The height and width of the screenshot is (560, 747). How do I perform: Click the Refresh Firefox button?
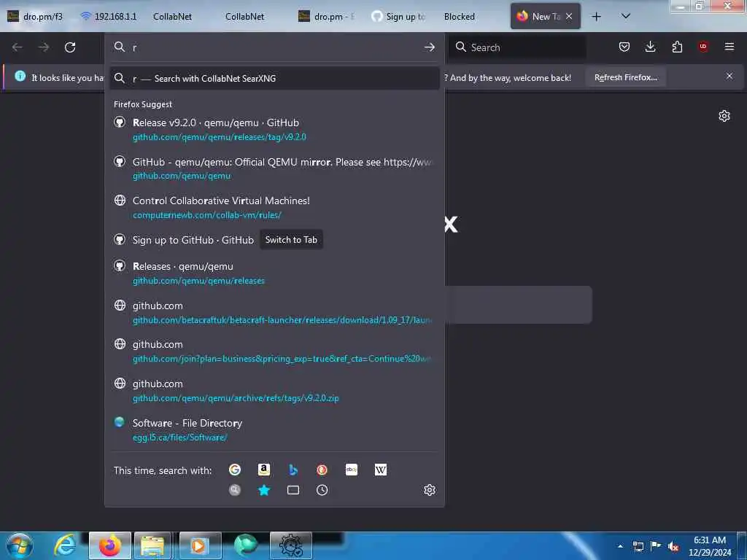click(x=625, y=77)
